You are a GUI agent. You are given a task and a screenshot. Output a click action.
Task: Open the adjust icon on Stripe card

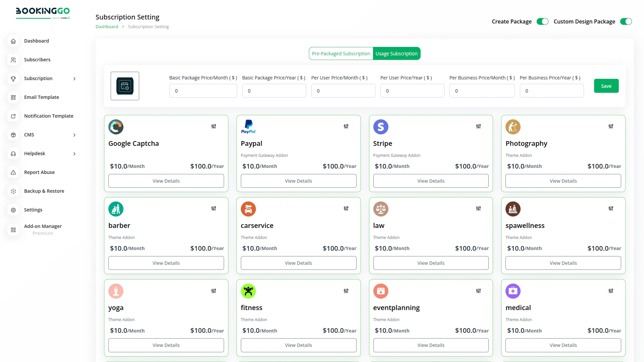[478, 126]
